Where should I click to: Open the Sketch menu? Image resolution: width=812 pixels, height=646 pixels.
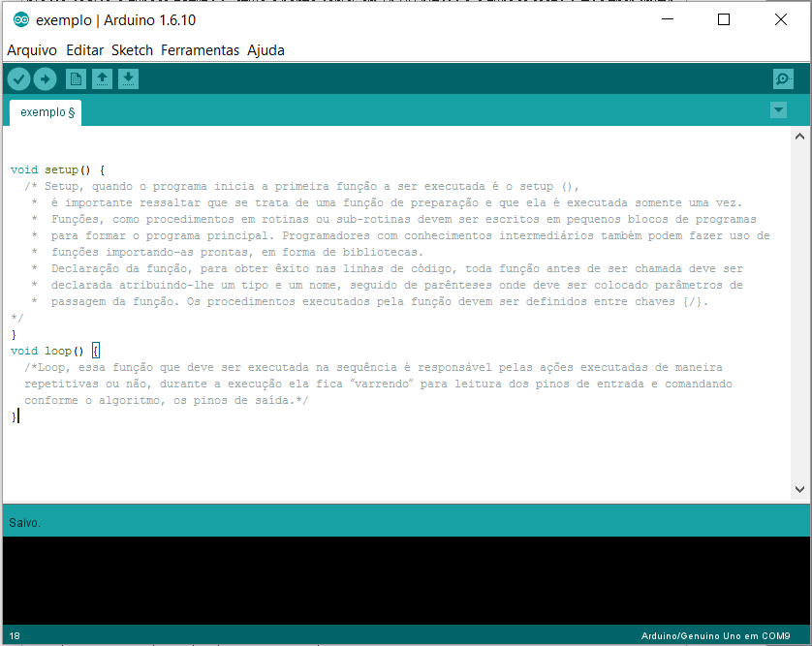(132, 49)
